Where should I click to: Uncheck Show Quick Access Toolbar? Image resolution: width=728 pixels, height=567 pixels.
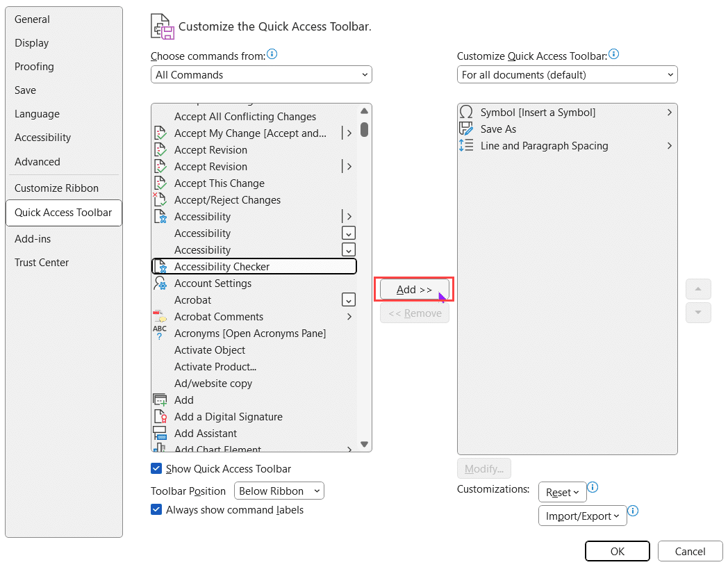[156, 468]
